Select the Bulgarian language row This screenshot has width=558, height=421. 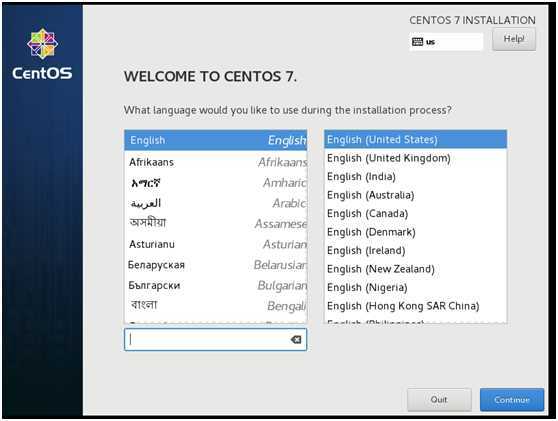[216, 285]
